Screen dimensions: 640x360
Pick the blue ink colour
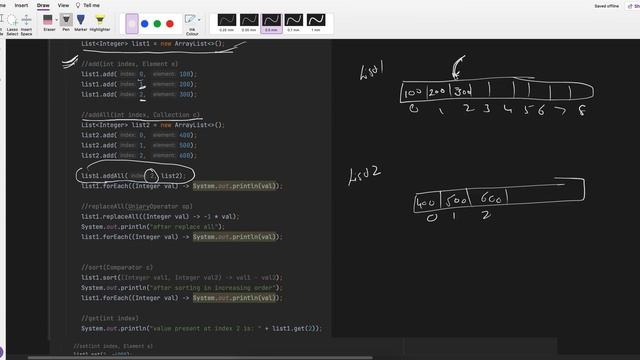click(x=144, y=24)
